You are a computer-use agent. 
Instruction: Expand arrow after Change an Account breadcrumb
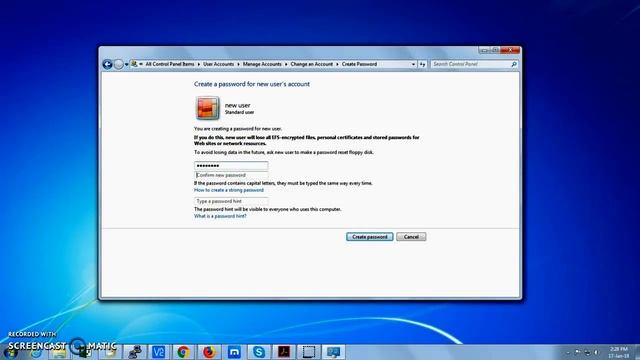[337, 64]
